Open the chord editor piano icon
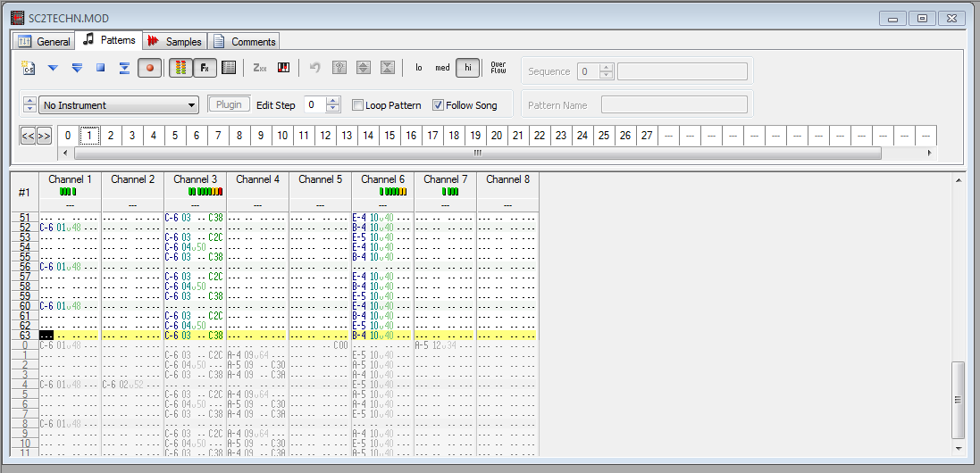 [x=284, y=68]
